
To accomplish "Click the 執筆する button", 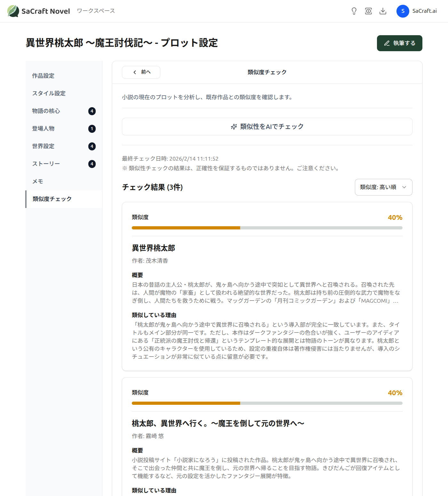I will [399, 43].
